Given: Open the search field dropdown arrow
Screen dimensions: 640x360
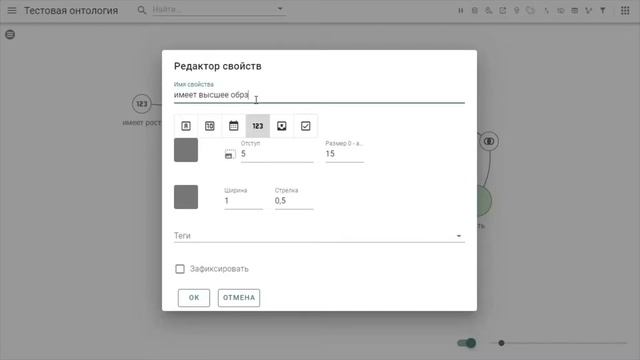Looking at the screenshot, I should [x=280, y=9].
